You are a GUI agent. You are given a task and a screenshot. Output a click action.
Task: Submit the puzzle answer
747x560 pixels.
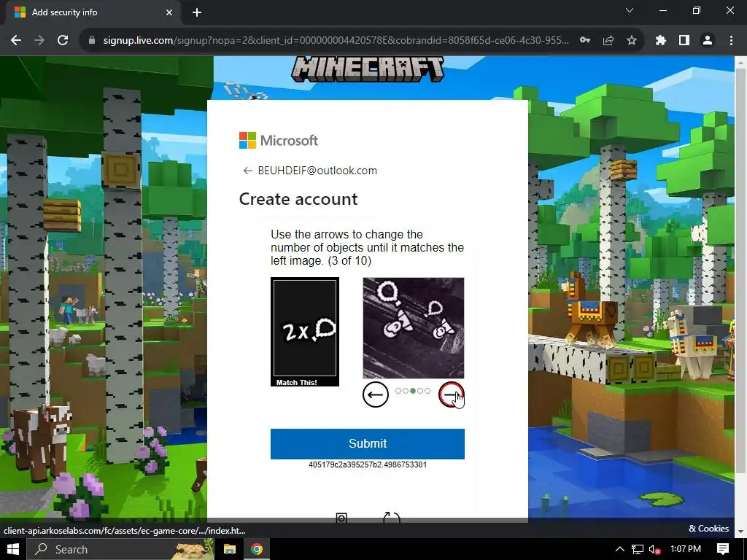pyautogui.click(x=368, y=444)
